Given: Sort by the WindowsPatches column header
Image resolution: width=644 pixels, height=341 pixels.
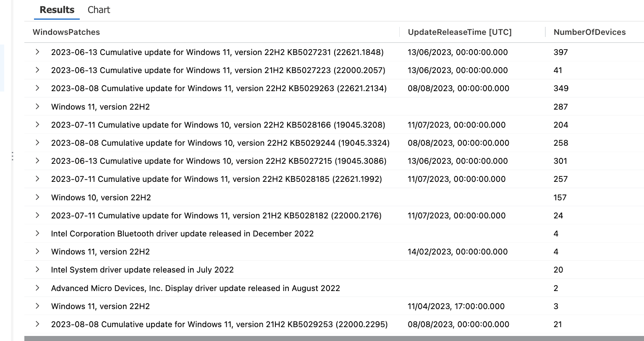Looking at the screenshot, I should point(66,32).
